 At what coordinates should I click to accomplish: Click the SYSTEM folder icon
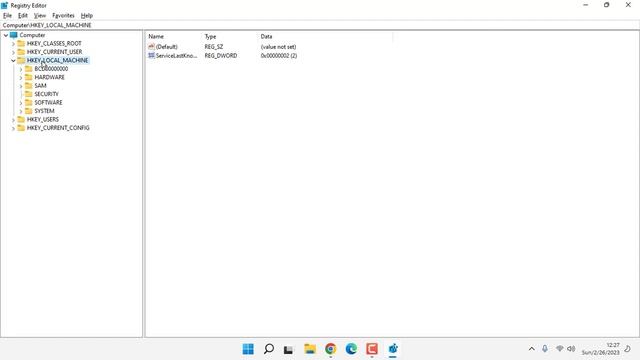[29, 111]
